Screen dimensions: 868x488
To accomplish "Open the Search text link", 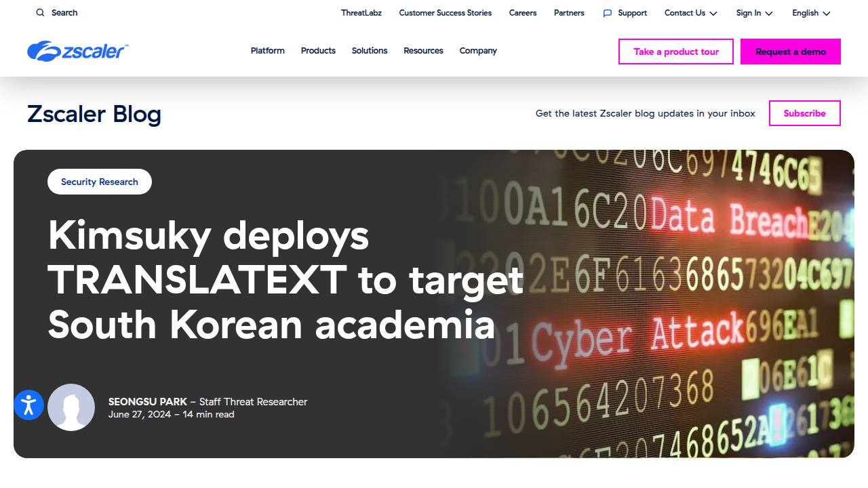I will point(64,13).
